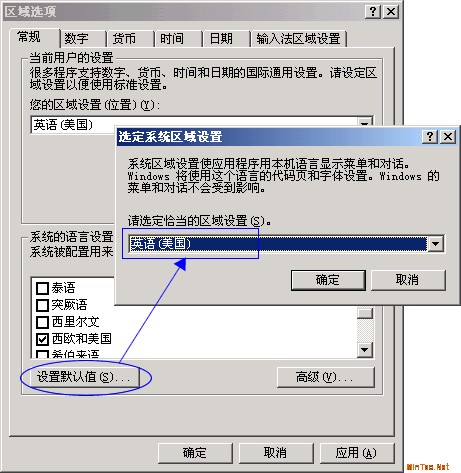Viewport: 461px width, 473px height.
Task: Tick the 西里尔文 checkbox
Action: pyautogui.click(x=42, y=322)
